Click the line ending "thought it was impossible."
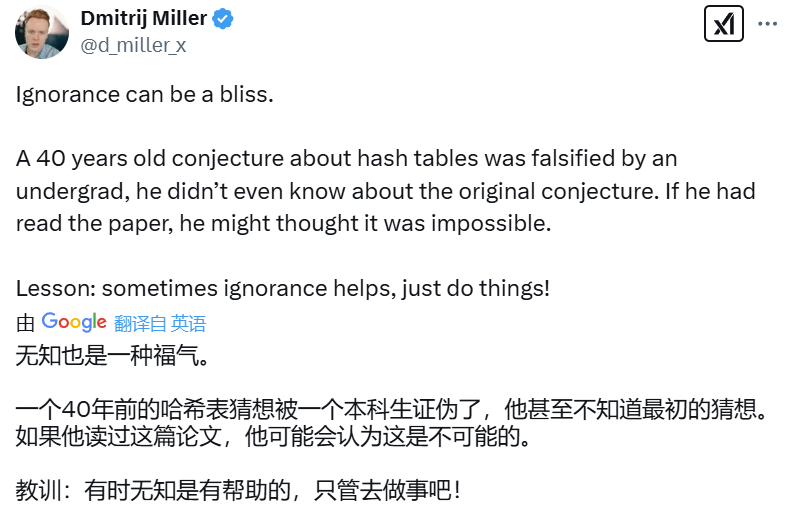Viewport: 798px width, 521px height. pyautogui.click(x=283, y=223)
